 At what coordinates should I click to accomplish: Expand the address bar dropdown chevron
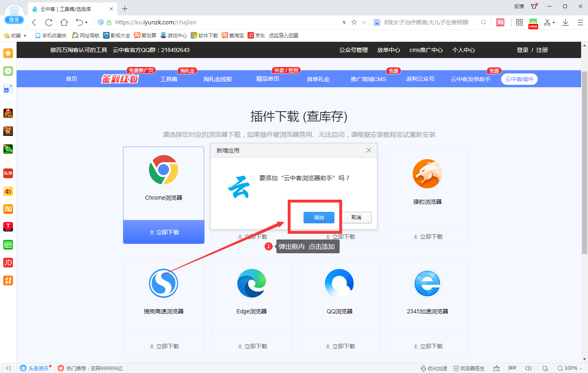point(364,22)
